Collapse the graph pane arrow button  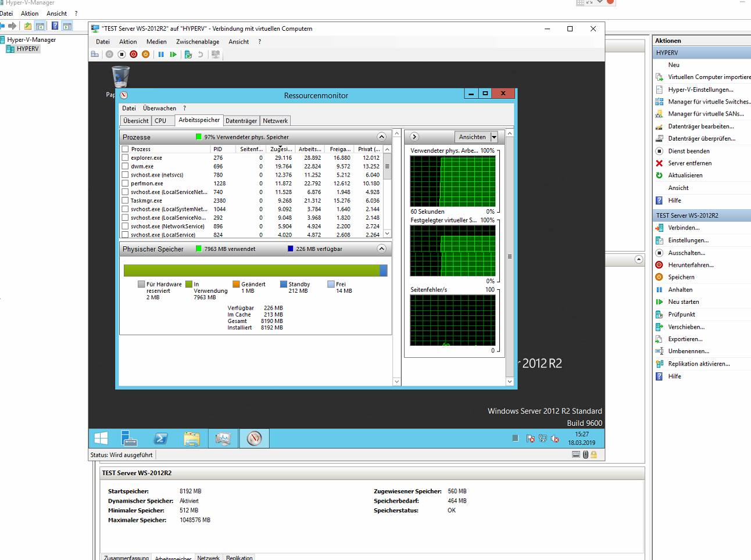414,137
